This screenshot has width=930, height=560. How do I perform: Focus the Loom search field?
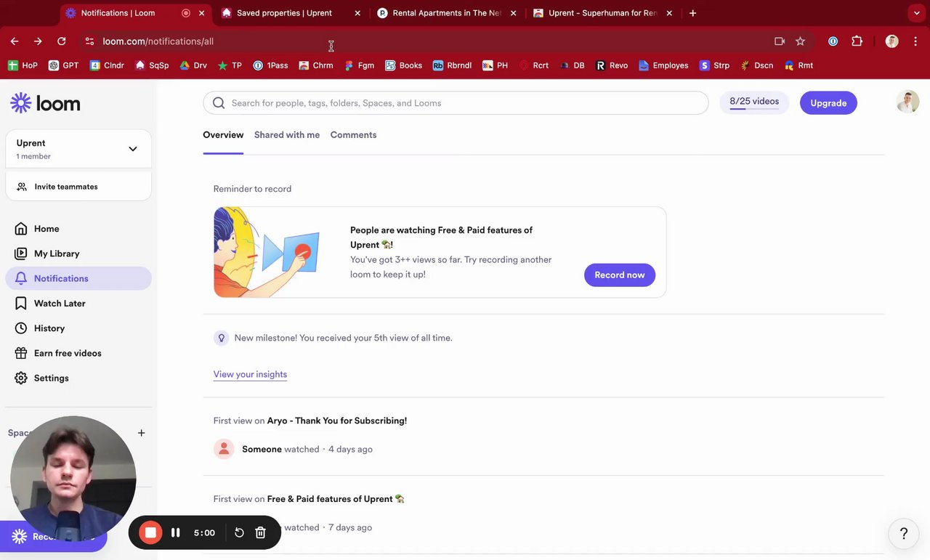456,103
